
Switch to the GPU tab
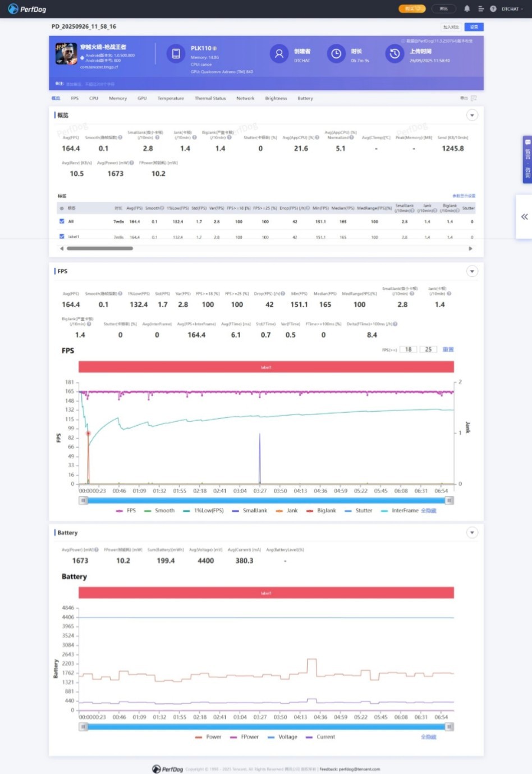[x=142, y=98]
